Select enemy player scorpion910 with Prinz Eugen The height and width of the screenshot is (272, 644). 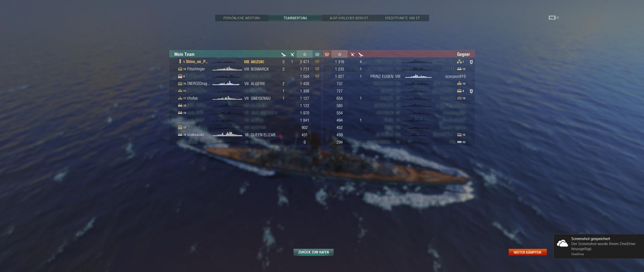[x=399, y=77]
